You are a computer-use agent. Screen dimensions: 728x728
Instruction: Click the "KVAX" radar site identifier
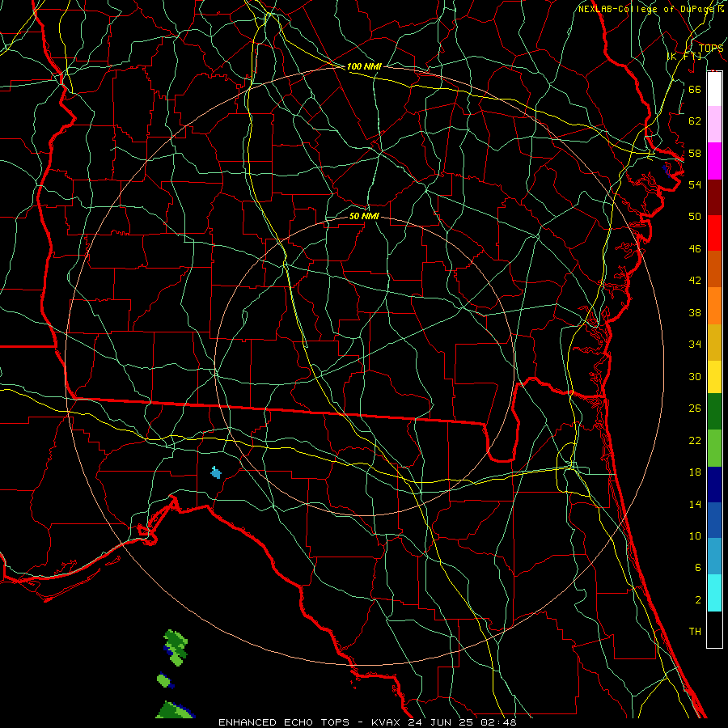pos(387,722)
